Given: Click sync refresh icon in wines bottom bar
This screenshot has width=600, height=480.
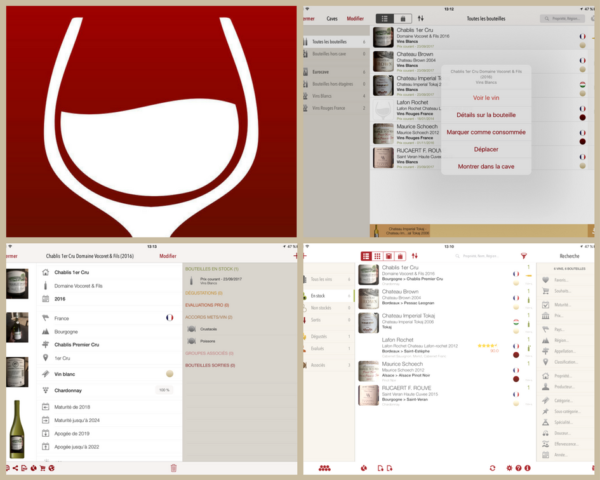Looking at the screenshot, I should click(492, 468).
